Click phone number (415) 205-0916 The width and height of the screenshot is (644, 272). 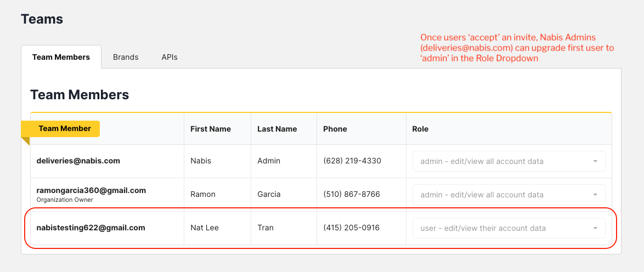[352, 228]
